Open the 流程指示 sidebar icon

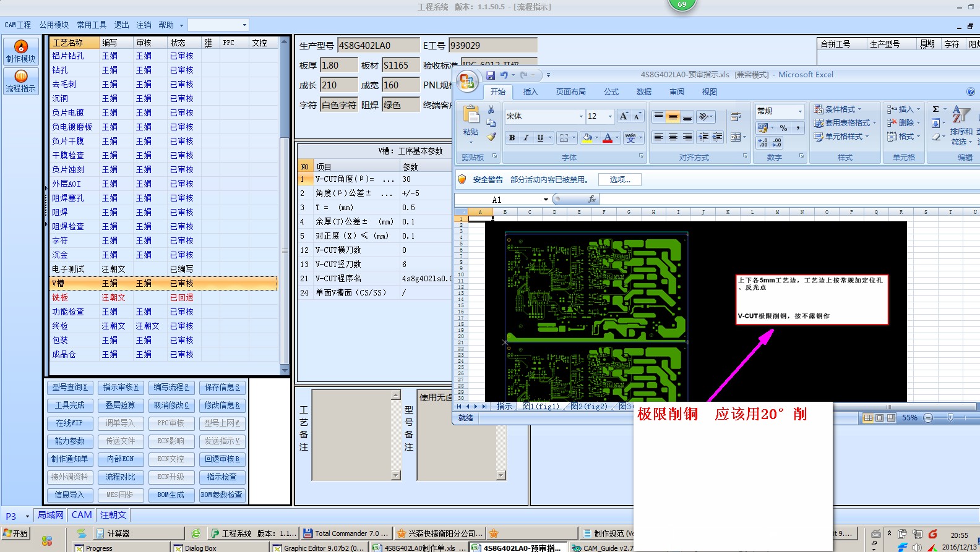pos(21,81)
